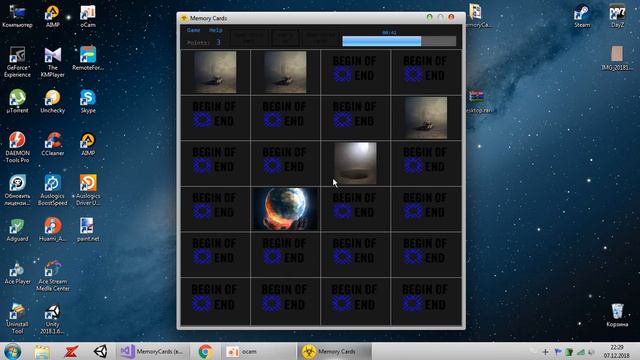The height and width of the screenshot is (360, 640).
Task: Flip the face-down card directly below the Earth card
Action: 285,255
